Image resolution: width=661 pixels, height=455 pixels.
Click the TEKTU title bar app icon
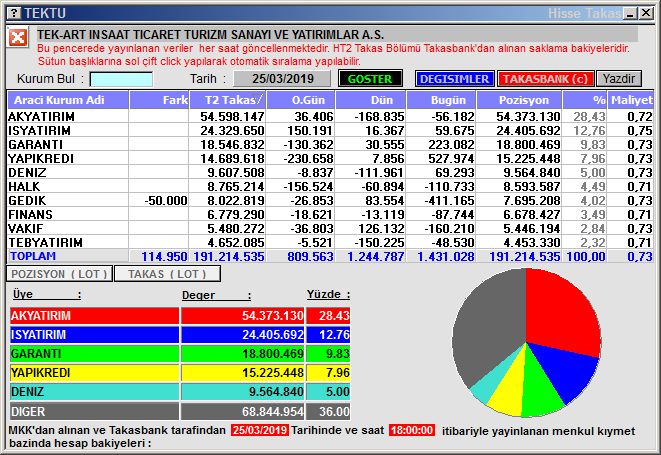pos(12,12)
